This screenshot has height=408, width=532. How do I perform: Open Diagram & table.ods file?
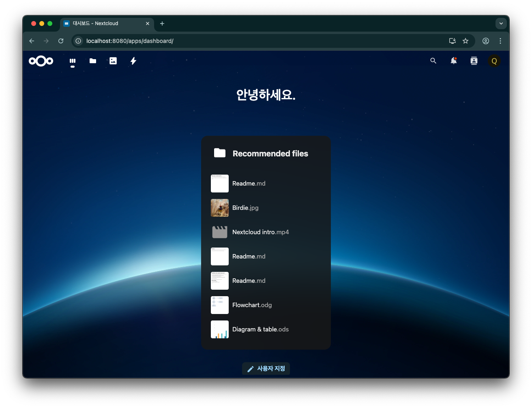pyautogui.click(x=266, y=329)
